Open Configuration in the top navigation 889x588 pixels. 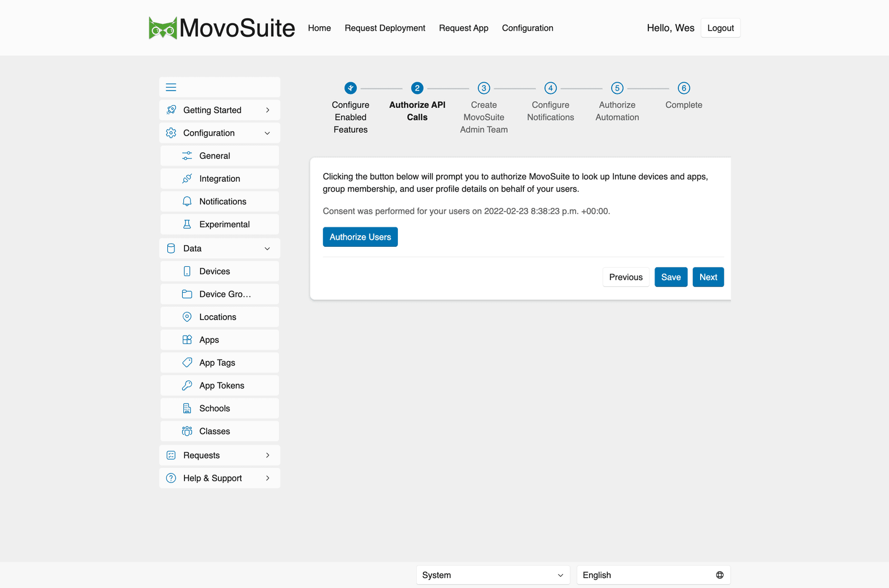pos(528,28)
